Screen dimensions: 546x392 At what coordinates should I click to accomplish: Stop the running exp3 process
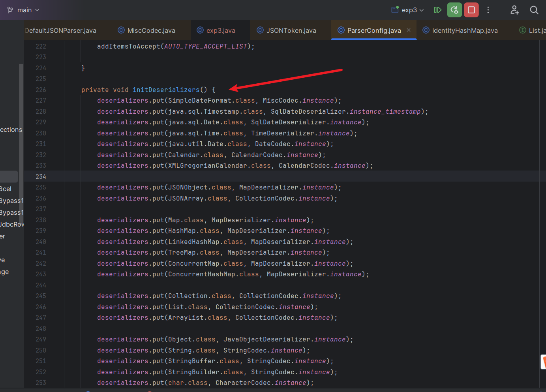(x=471, y=10)
